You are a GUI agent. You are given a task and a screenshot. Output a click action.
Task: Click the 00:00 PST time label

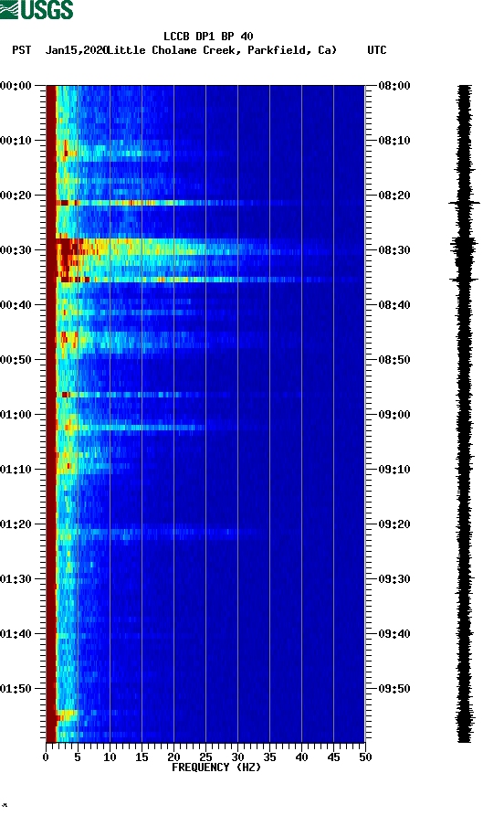pyautogui.click(x=16, y=86)
